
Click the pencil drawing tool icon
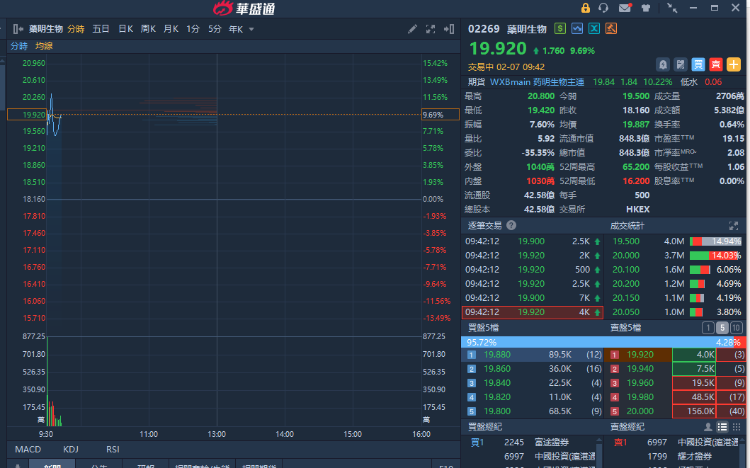[x=412, y=29]
